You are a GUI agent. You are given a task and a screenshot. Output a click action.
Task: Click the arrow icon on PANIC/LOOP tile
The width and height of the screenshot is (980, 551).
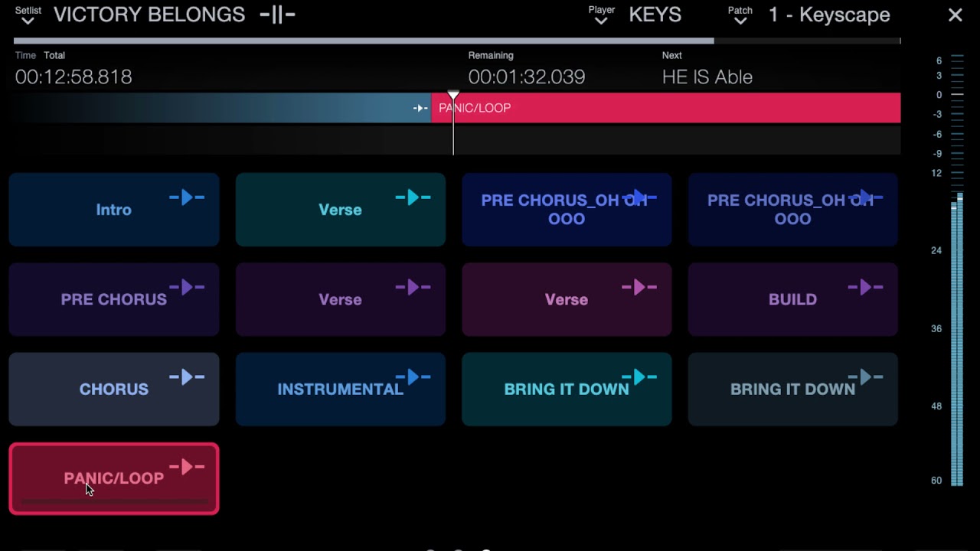[187, 467]
